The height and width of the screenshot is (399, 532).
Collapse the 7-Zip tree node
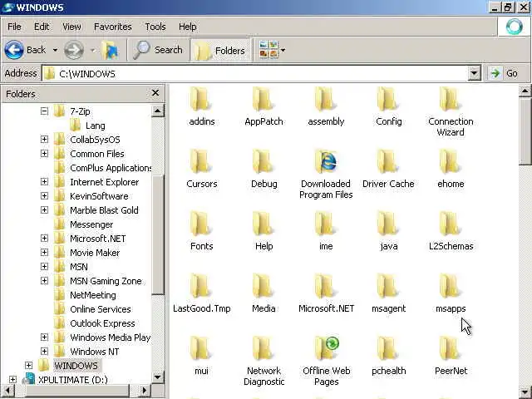tap(44, 111)
